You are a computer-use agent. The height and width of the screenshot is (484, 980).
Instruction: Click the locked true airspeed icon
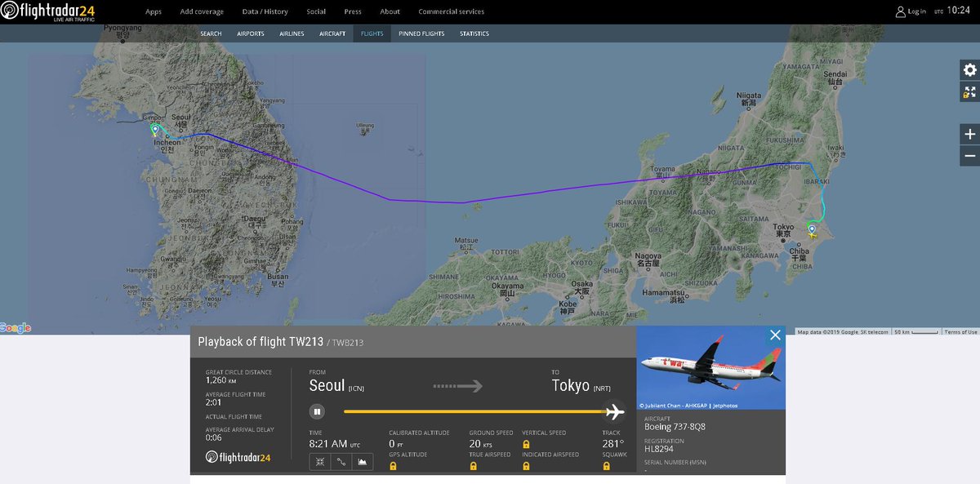473,466
